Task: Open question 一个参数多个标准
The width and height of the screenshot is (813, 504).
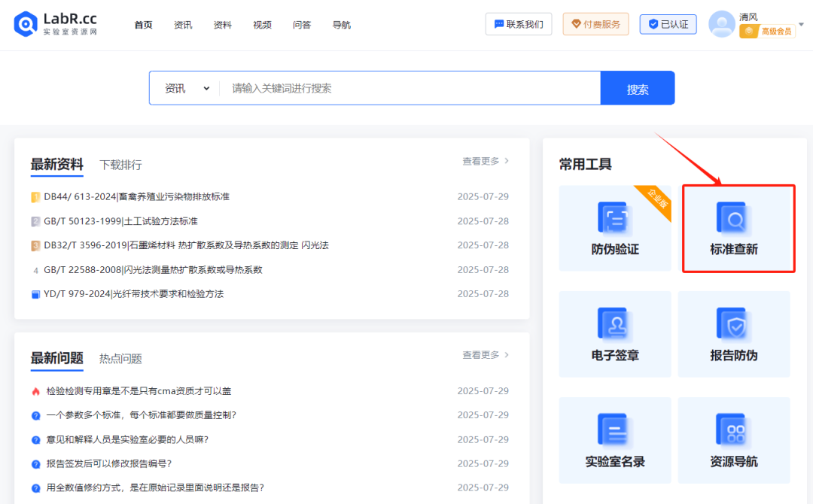Action: pos(141,415)
